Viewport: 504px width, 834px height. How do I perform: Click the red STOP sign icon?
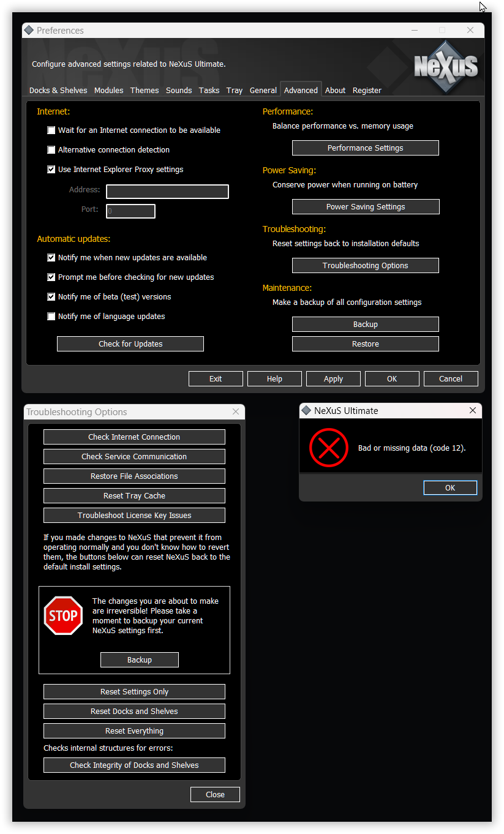point(63,615)
